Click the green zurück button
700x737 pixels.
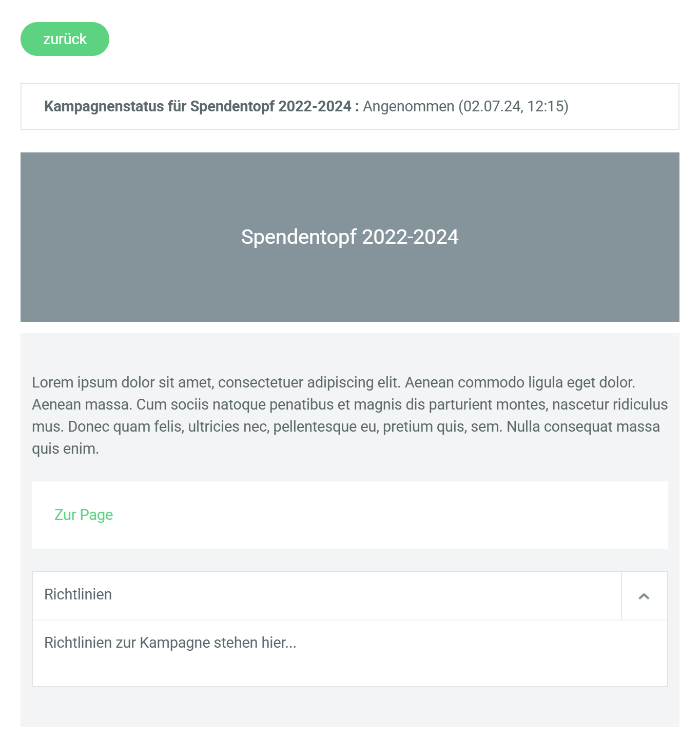point(65,39)
